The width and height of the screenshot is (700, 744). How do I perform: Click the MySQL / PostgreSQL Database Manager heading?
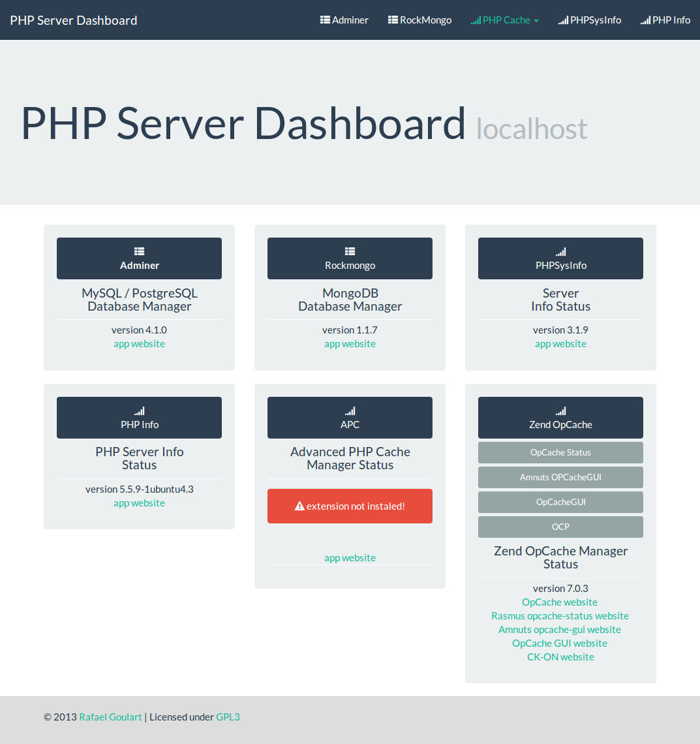[139, 300]
